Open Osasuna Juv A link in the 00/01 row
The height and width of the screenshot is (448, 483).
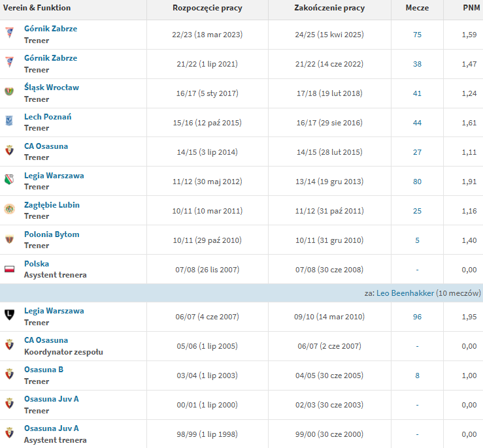pyautogui.click(x=52, y=399)
